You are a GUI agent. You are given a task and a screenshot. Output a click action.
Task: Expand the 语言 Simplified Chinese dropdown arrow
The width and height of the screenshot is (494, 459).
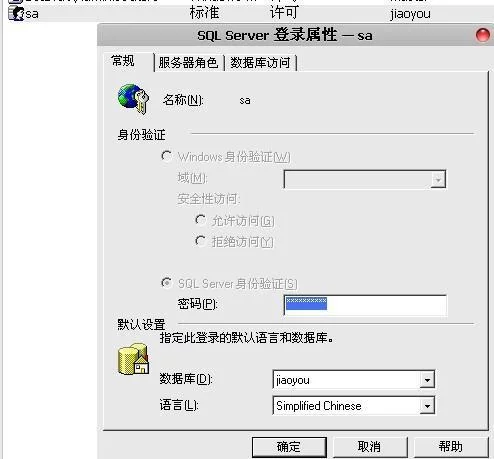click(x=427, y=405)
